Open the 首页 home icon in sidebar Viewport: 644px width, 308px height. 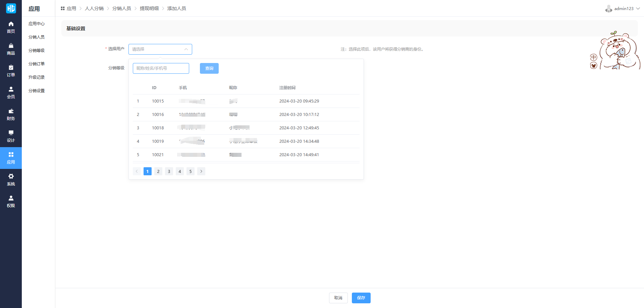11,24
